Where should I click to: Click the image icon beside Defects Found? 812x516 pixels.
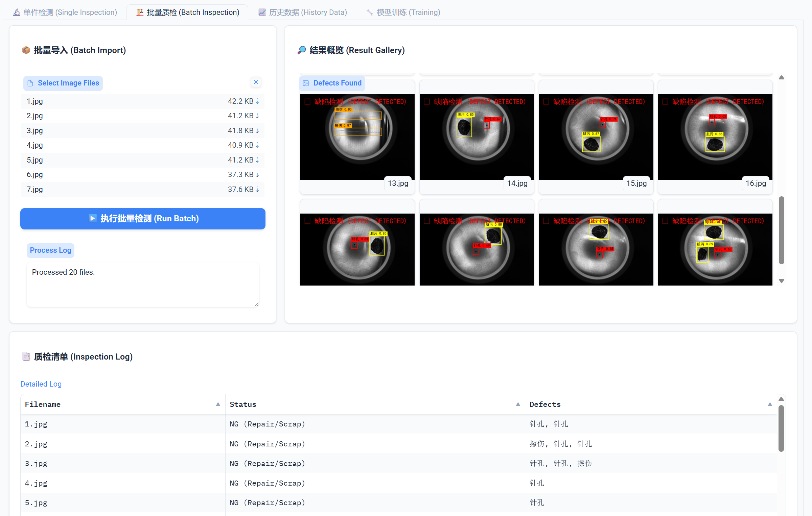306,83
